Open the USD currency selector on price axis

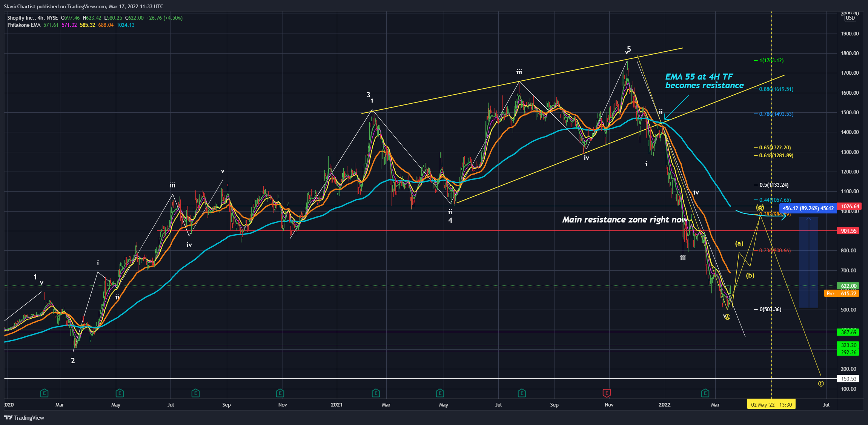pyautogui.click(x=850, y=18)
